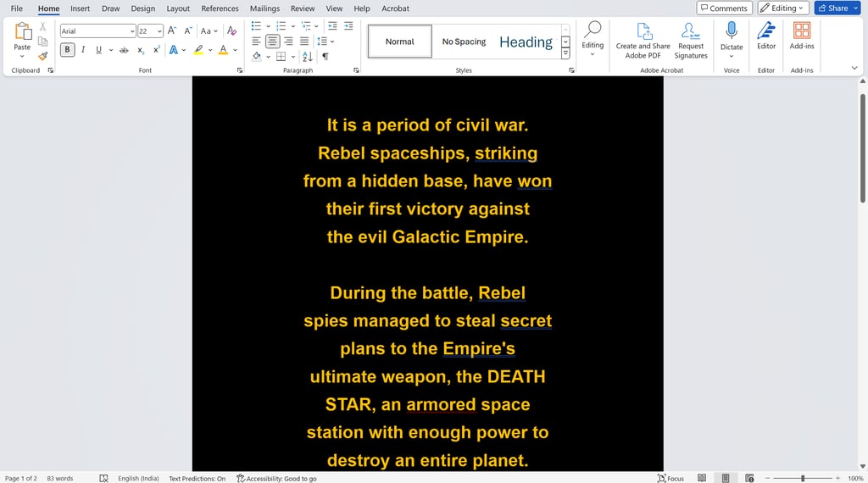Toggle paragraph marks display

325,57
